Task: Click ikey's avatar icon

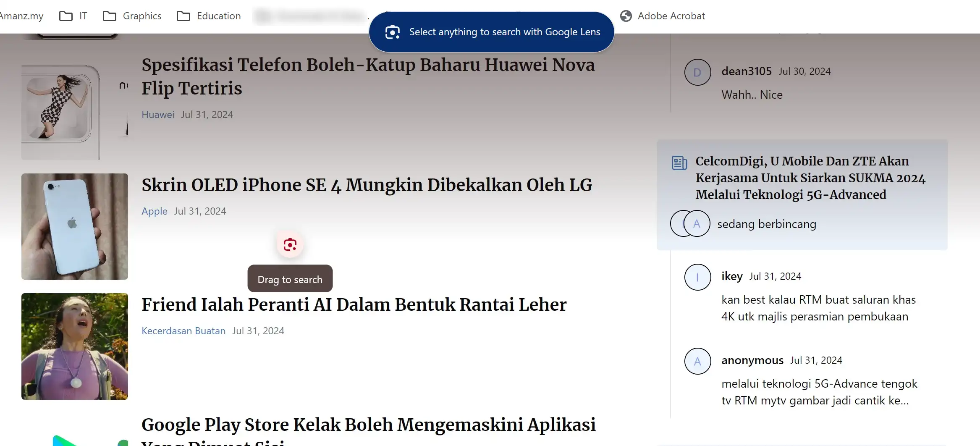Action: (x=697, y=277)
